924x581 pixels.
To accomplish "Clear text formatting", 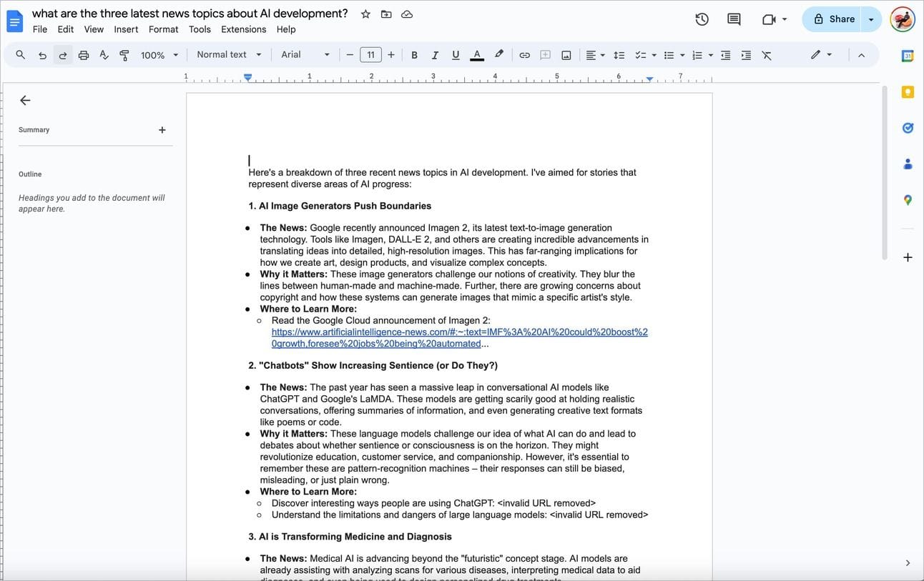I will (x=767, y=55).
